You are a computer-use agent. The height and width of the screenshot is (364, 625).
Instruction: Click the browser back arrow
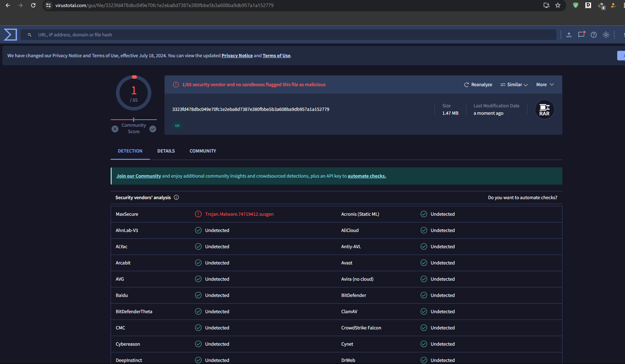pos(8,5)
